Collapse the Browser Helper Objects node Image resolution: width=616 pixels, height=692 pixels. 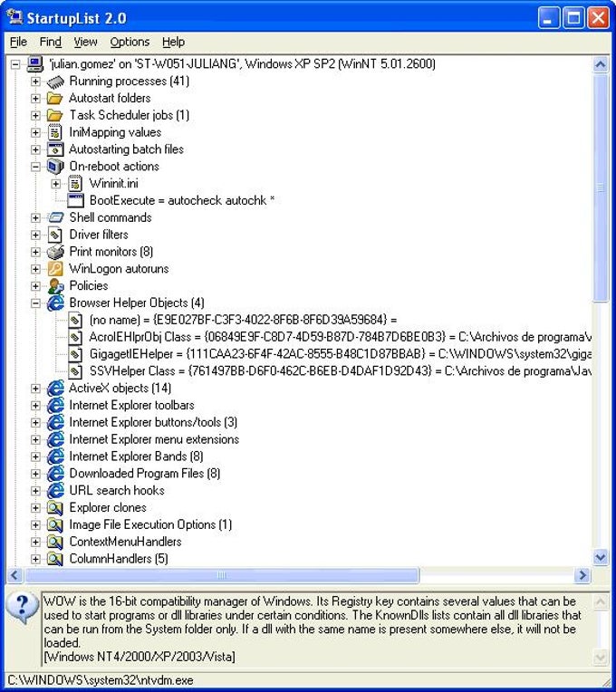point(35,303)
